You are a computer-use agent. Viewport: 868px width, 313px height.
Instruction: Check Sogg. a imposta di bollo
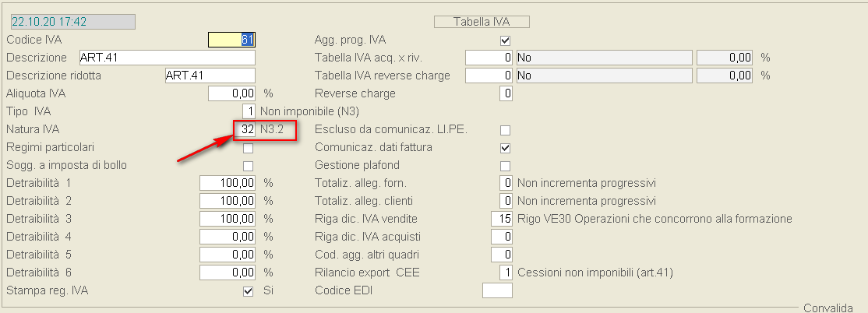248,166
